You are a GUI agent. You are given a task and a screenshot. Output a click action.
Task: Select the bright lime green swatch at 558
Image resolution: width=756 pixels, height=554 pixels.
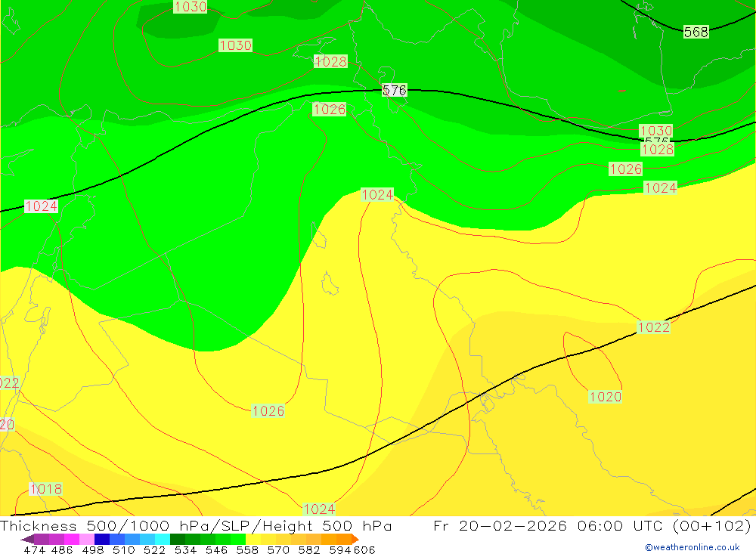tap(238, 539)
